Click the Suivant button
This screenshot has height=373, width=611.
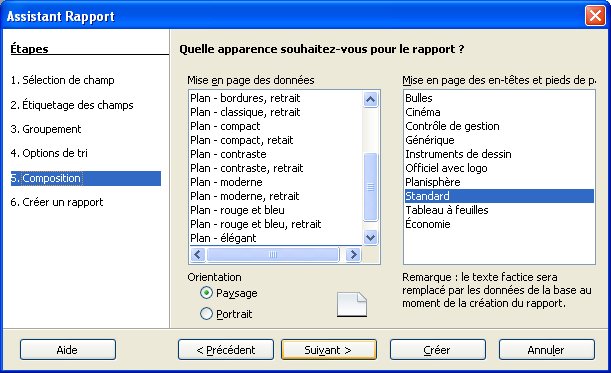pyautogui.click(x=328, y=350)
